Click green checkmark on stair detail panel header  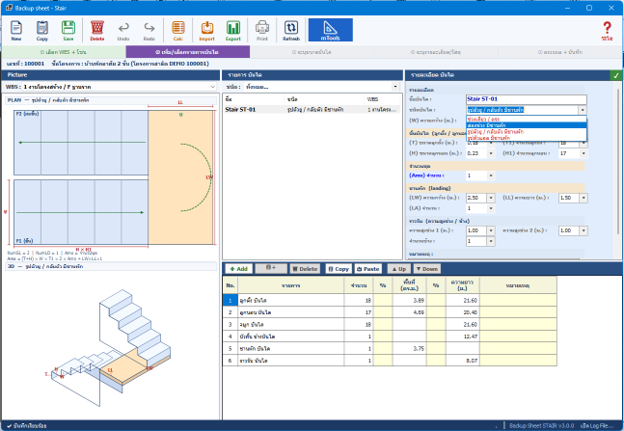click(616, 75)
